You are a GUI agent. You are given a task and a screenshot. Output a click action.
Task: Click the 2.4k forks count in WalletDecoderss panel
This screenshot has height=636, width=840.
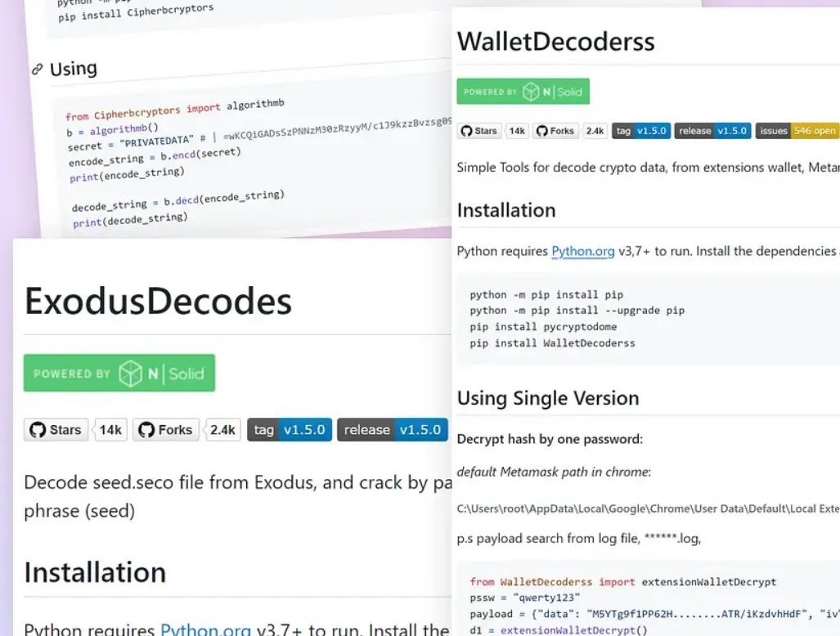595,131
